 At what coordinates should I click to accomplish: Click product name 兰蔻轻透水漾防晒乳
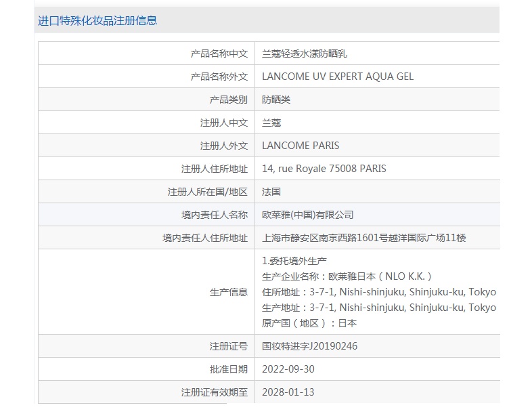(305, 54)
